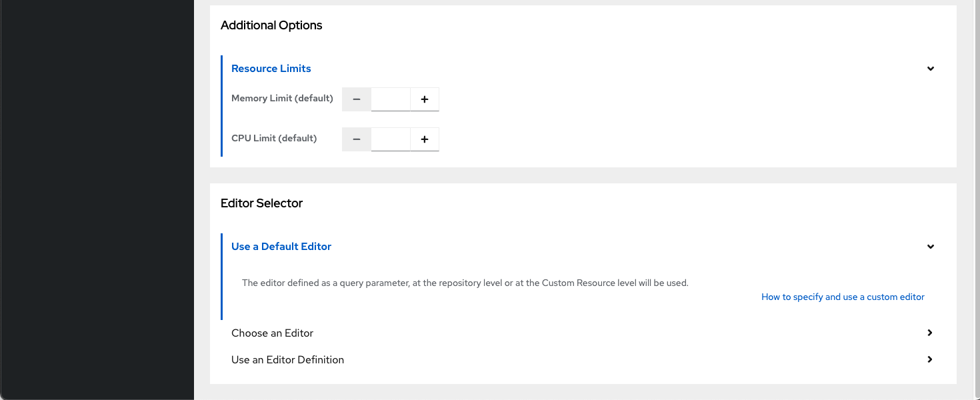This screenshot has width=980, height=400.
Task: Click the right arrow next to Choose an Editor
Action: tap(929, 333)
